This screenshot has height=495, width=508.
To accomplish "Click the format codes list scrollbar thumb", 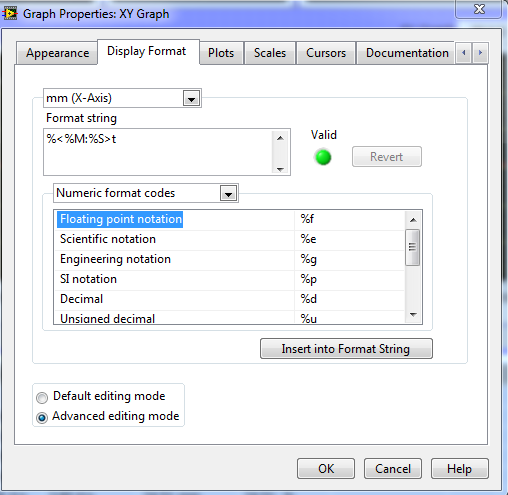I will [x=413, y=247].
